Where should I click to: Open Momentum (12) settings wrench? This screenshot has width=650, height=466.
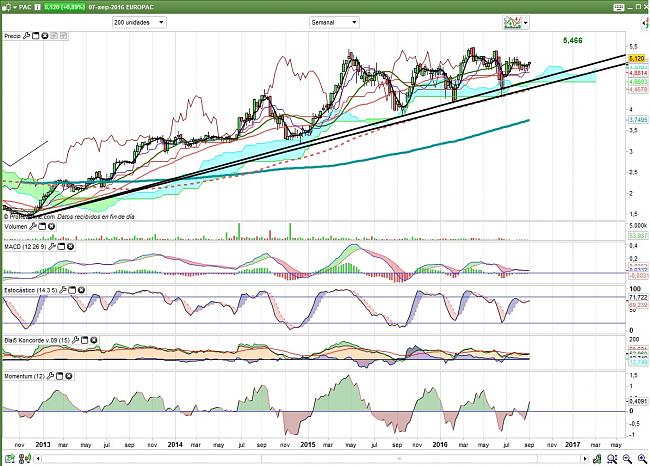[x=50, y=376]
